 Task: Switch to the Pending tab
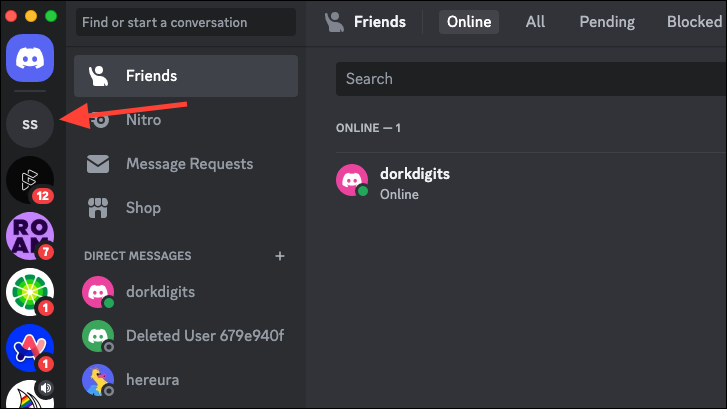coord(607,22)
